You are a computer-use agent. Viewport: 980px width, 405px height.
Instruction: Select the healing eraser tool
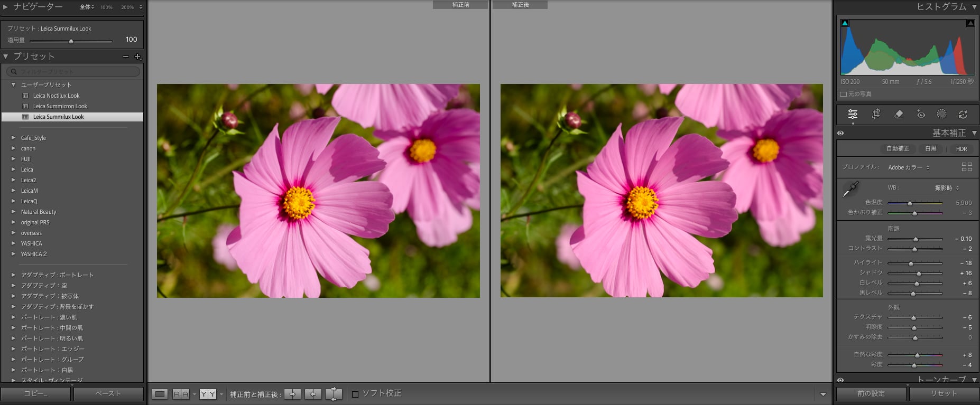point(899,114)
